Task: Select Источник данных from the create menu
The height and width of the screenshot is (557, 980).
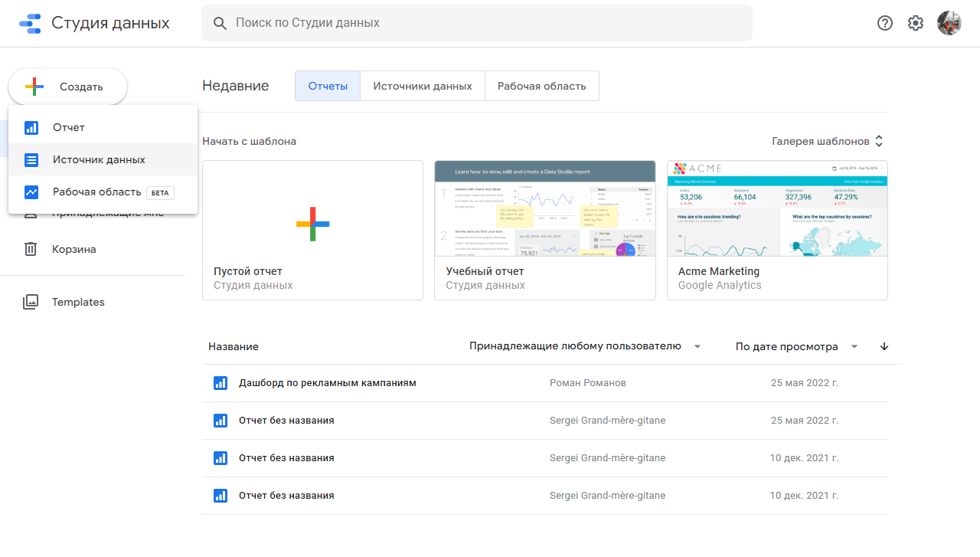Action: click(99, 159)
